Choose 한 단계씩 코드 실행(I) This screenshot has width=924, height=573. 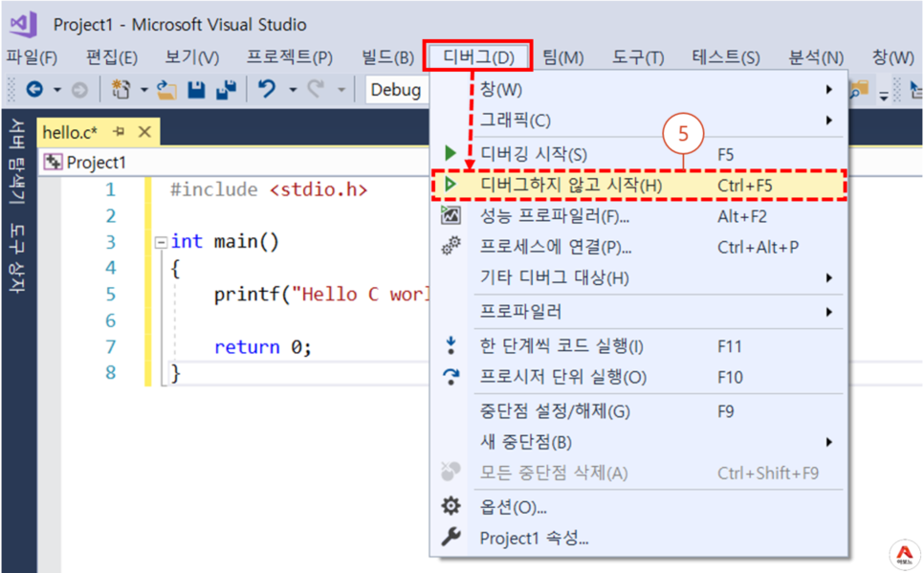pyautogui.click(x=639, y=346)
